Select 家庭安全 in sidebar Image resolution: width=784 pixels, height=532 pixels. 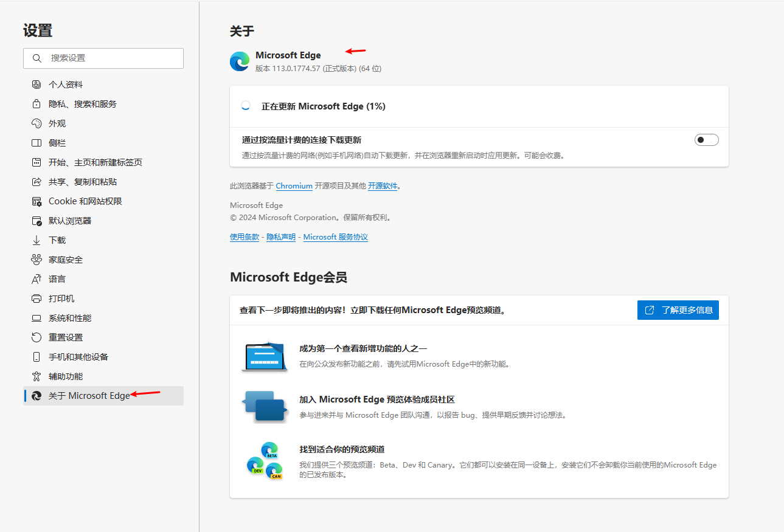click(x=103, y=260)
